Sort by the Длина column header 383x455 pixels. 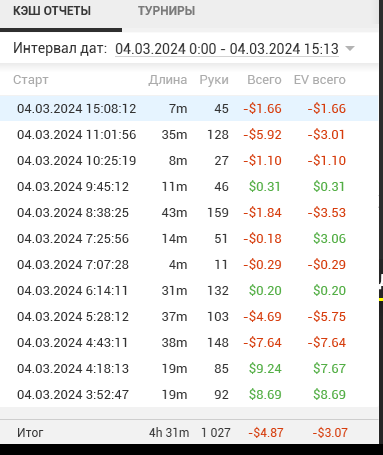168,80
